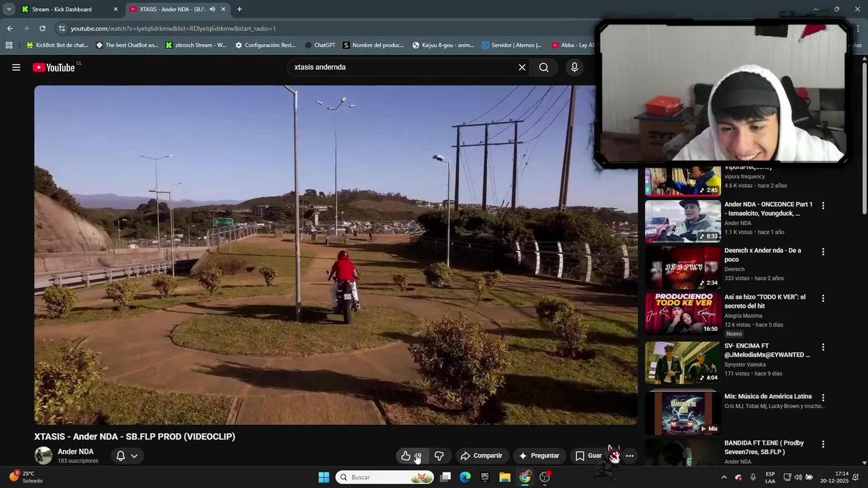The height and width of the screenshot is (488, 868).
Task: Close the XTASIS YouTube tab
Action: pyautogui.click(x=224, y=9)
